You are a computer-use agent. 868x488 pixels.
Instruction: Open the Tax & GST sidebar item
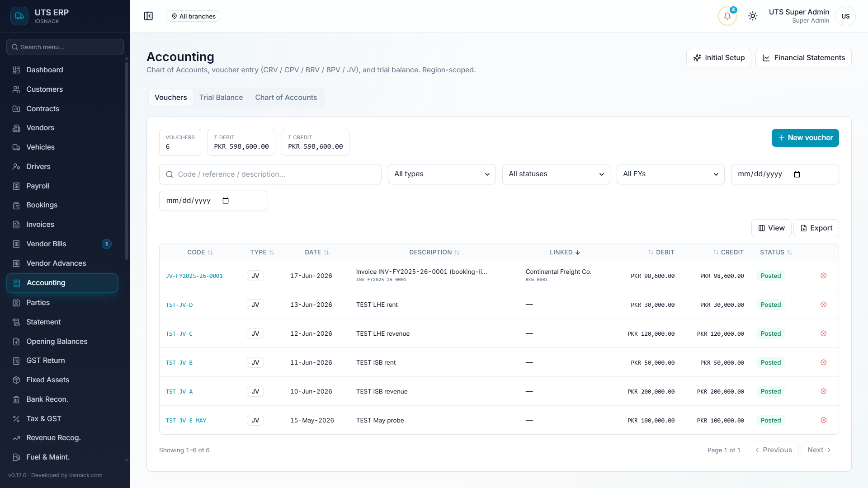62,419
